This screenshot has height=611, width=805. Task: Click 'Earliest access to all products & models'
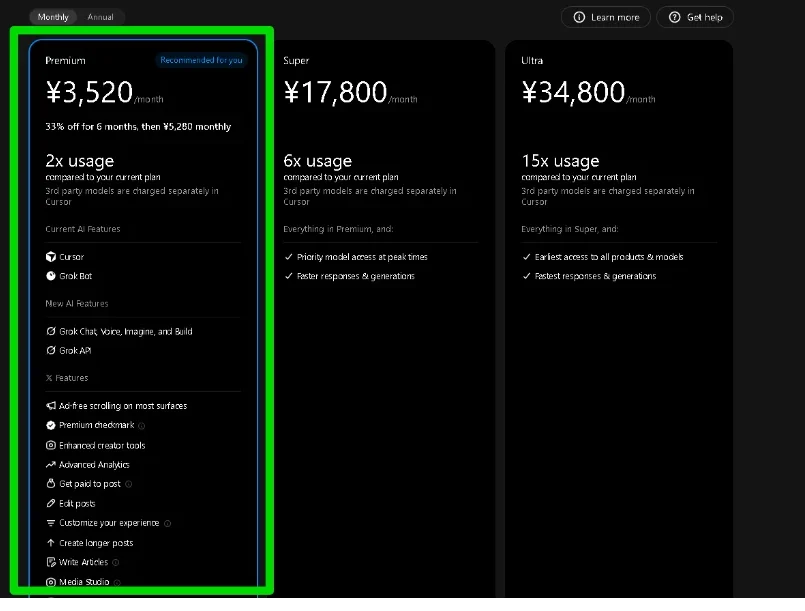pos(609,257)
